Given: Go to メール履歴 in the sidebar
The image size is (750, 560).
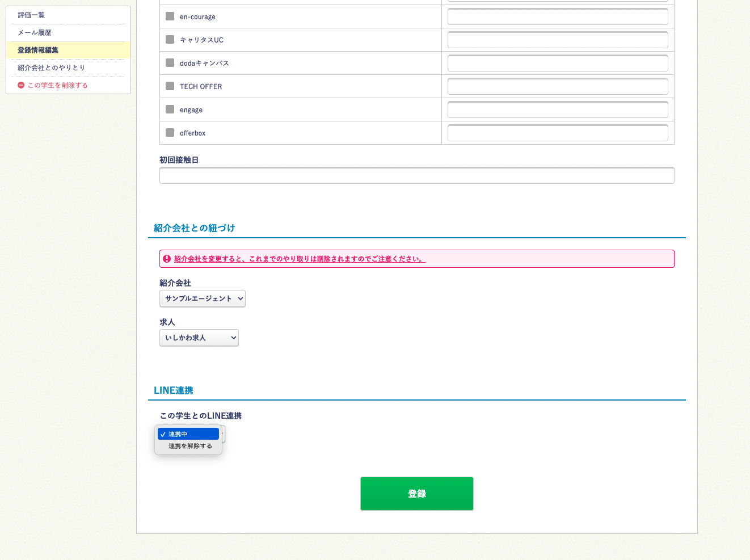Looking at the screenshot, I should 35,33.
